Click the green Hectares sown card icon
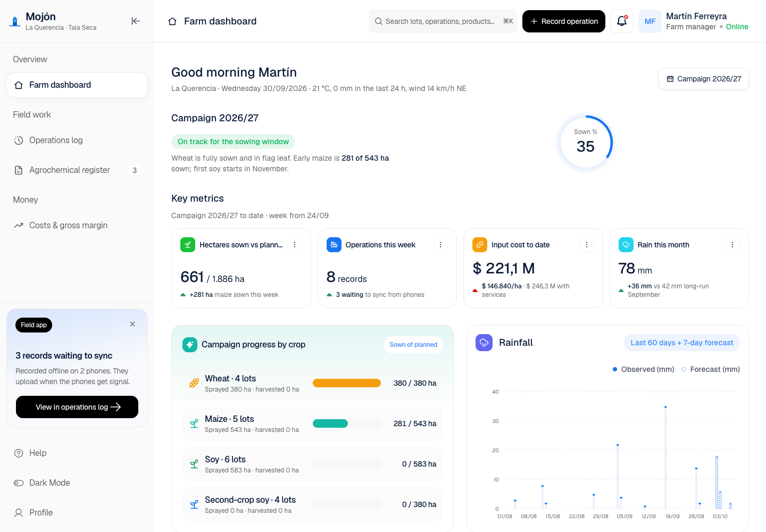The width and height of the screenshot is (766, 532). [x=188, y=245]
